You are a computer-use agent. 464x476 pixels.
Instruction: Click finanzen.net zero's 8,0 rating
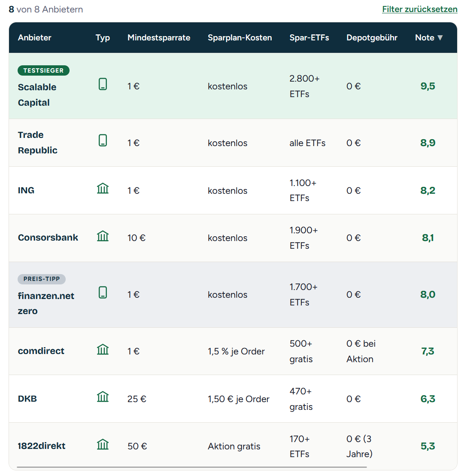pos(428,294)
